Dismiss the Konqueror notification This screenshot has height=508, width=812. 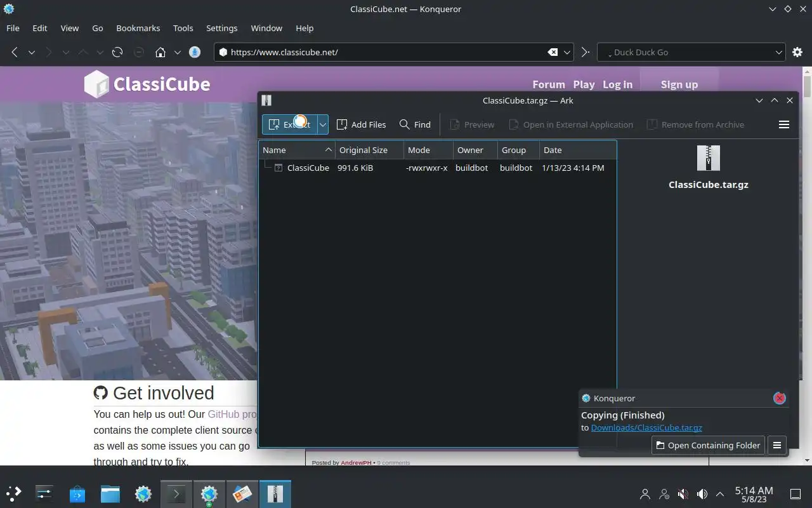click(x=780, y=398)
